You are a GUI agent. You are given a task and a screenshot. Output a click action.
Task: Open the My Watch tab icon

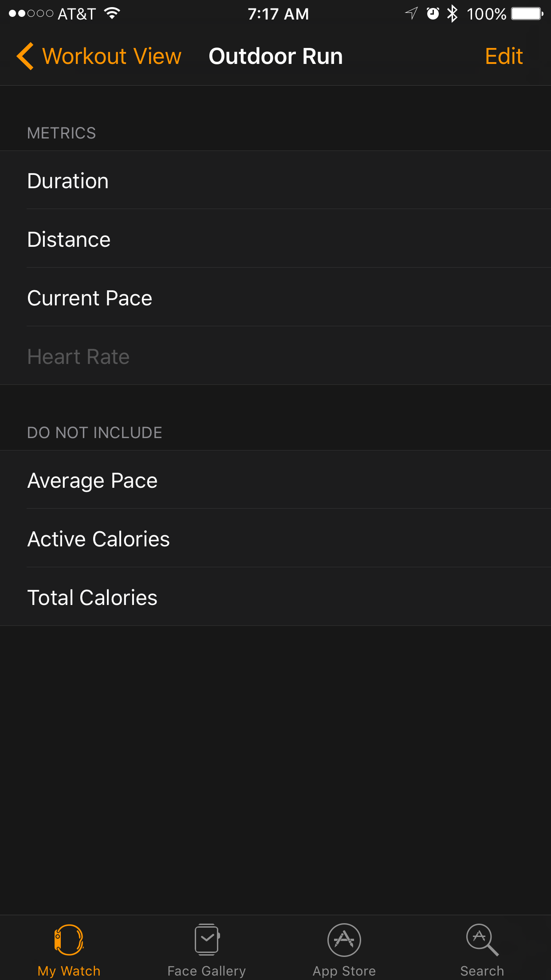(x=69, y=940)
